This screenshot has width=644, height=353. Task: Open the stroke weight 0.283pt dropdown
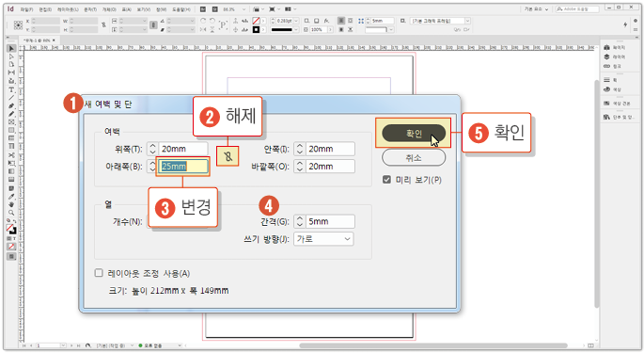296,21
